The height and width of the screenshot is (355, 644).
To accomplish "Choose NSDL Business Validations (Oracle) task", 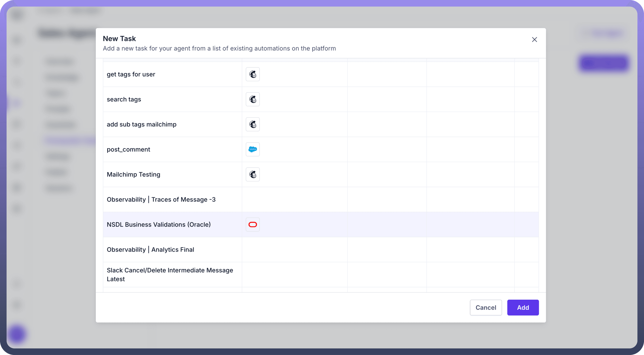I will click(159, 224).
